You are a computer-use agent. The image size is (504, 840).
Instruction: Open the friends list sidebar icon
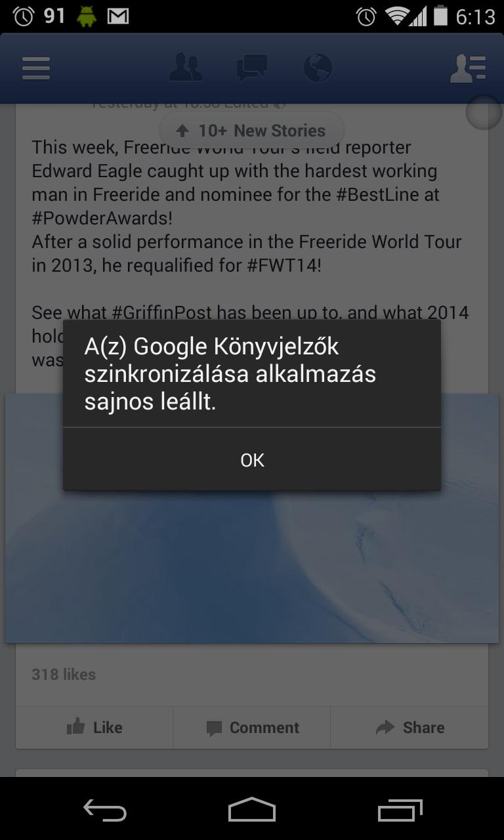pos(468,68)
